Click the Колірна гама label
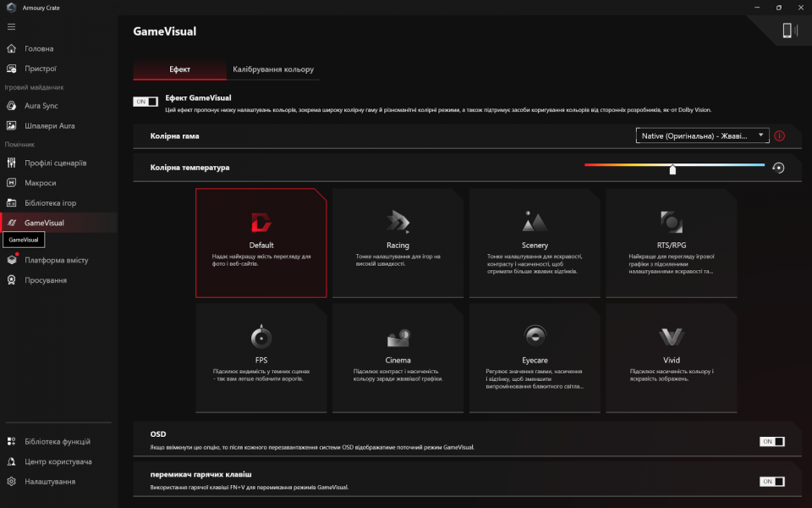This screenshot has width=812, height=508. point(174,136)
